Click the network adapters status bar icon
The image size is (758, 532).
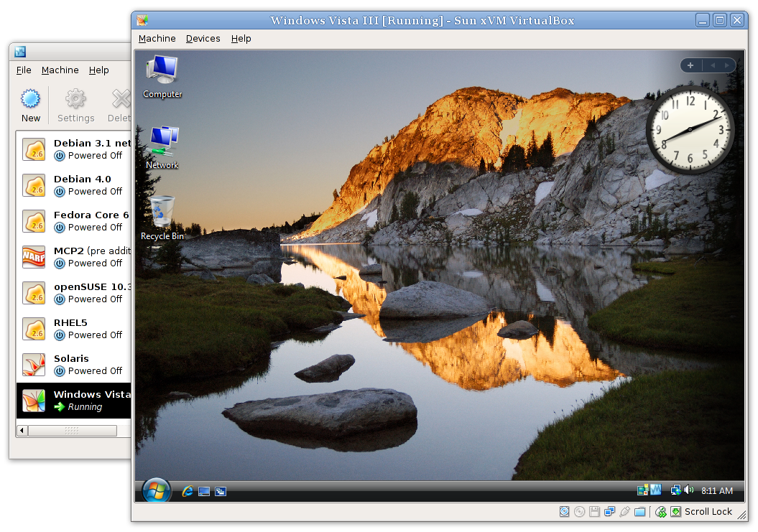coord(609,512)
